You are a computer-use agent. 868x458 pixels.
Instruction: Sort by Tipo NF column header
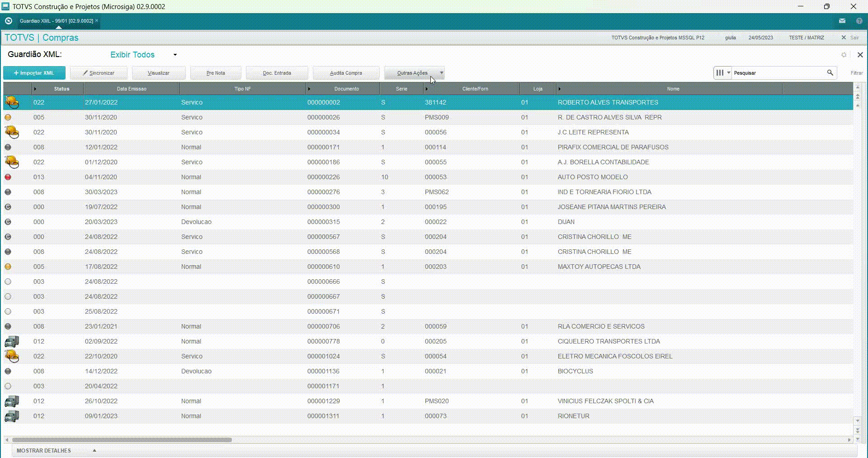(242, 89)
